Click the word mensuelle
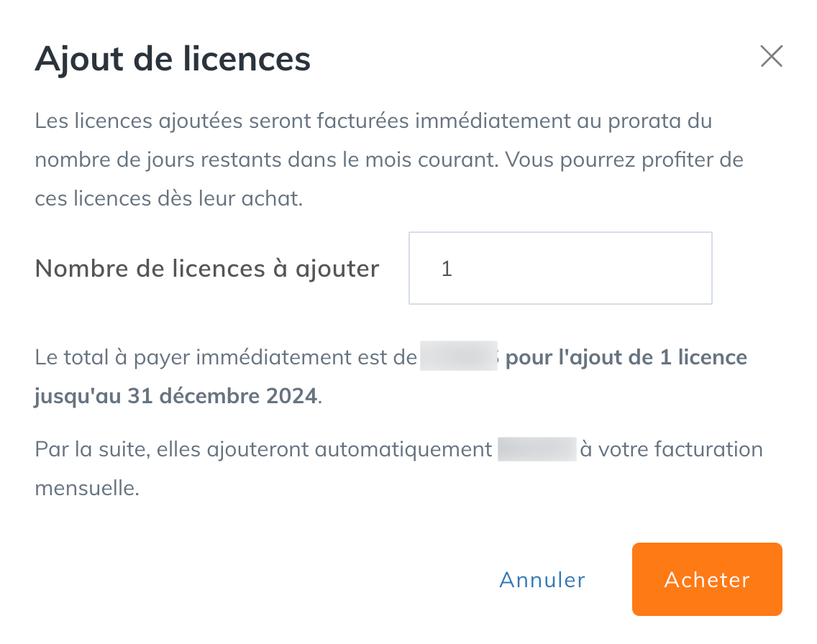 click(x=87, y=488)
